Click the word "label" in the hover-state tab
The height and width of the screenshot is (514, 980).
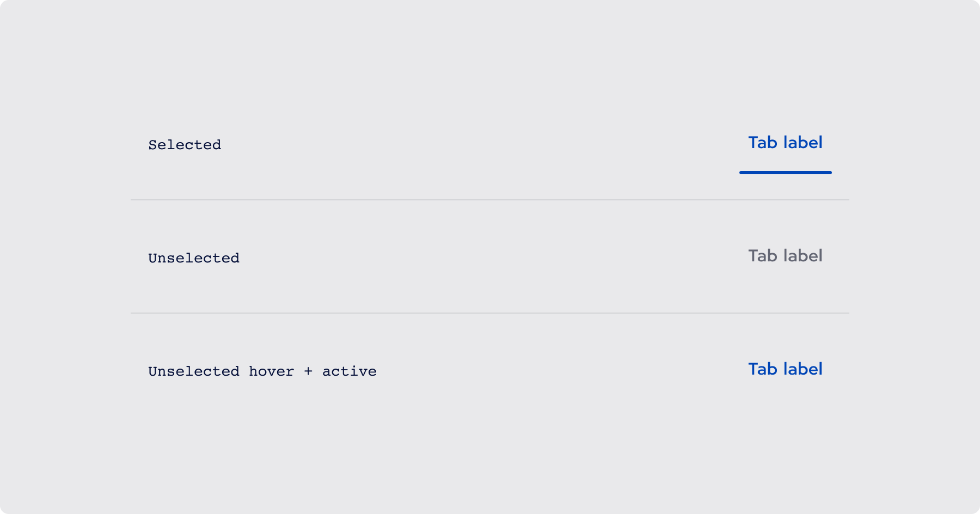pyautogui.click(x=803, y=369)
